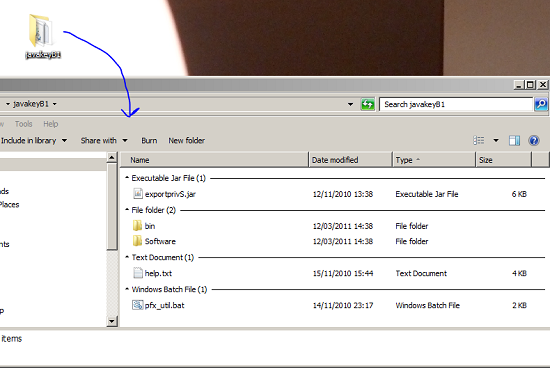Sort by Date modified column header
Screen dimensions: 550x368
click(x=350, y=160)
